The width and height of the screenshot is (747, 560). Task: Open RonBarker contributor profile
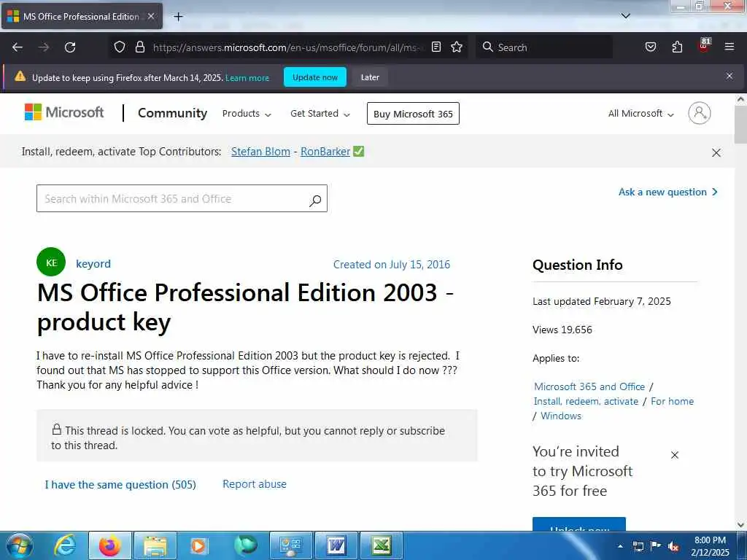pyautogui.click(x=325, y=152)
